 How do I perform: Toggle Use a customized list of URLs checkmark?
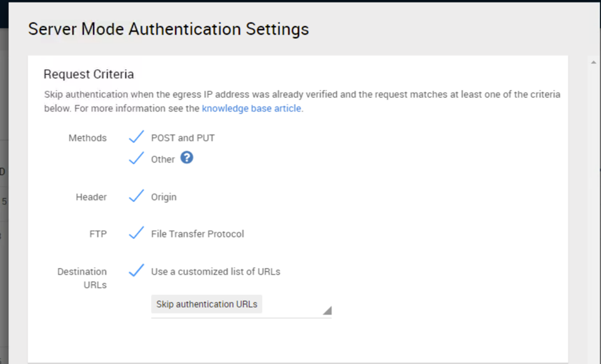tap(136, 270)
